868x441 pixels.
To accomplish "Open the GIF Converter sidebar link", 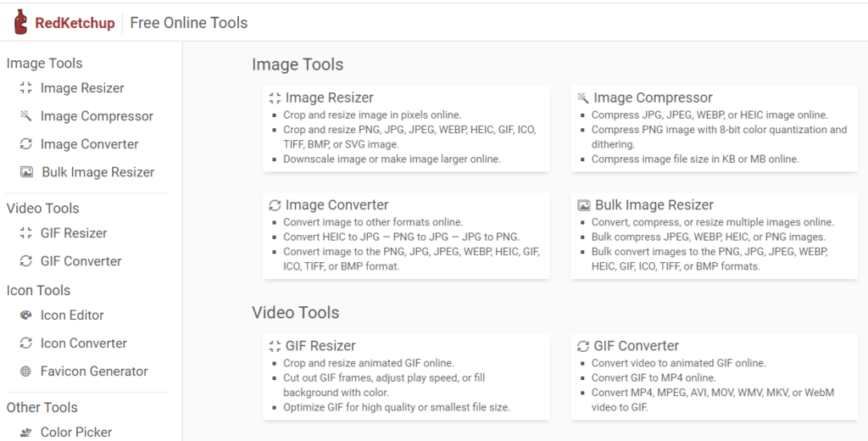I will coord(81,261).
